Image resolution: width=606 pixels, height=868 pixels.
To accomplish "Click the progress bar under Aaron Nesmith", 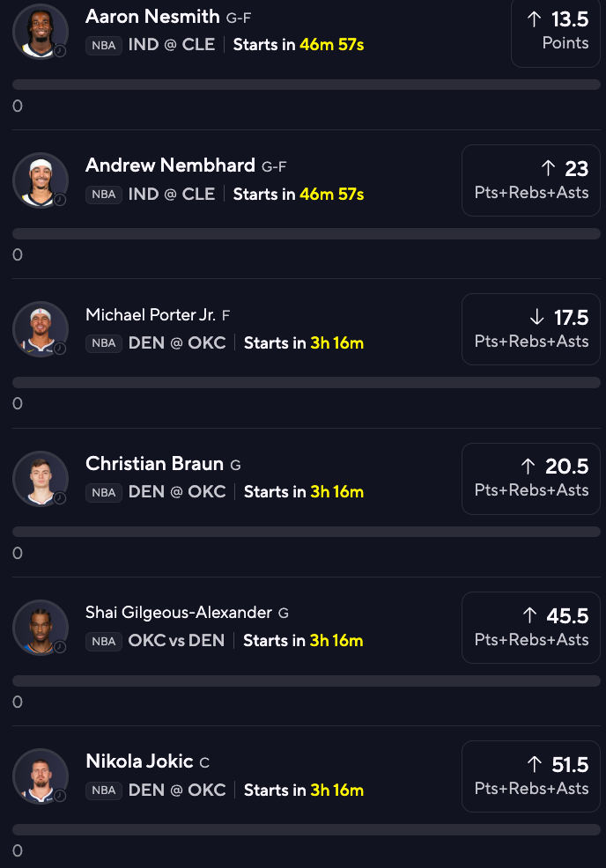I will pyautogui.click(x=307, y=85).
